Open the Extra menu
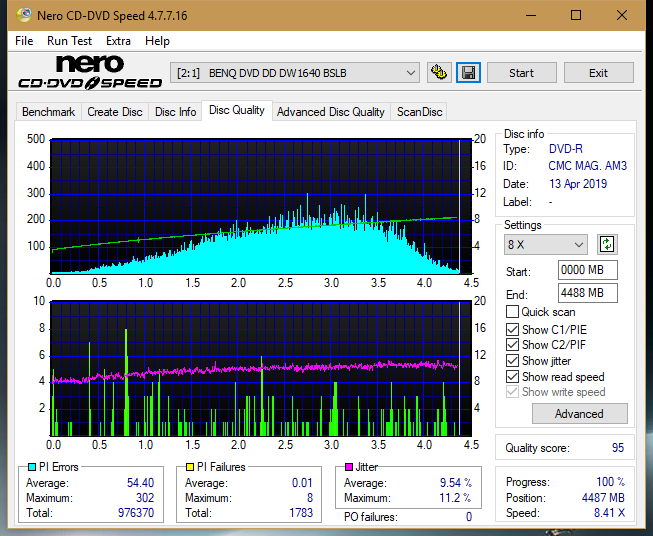The height and width of the screenshot is (536, 653). [118, 41]
